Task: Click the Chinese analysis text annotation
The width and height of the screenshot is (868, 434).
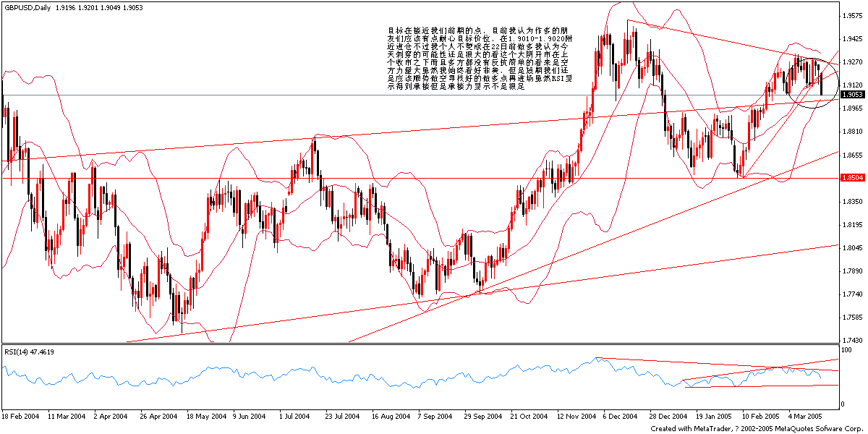Action: (x=482, y=59)
